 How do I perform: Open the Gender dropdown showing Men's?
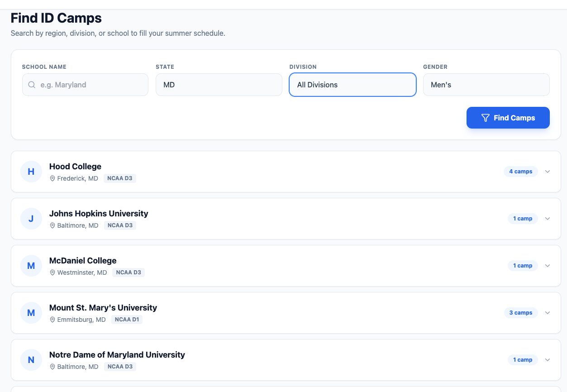pyautogui.click(x=486, y=85)
